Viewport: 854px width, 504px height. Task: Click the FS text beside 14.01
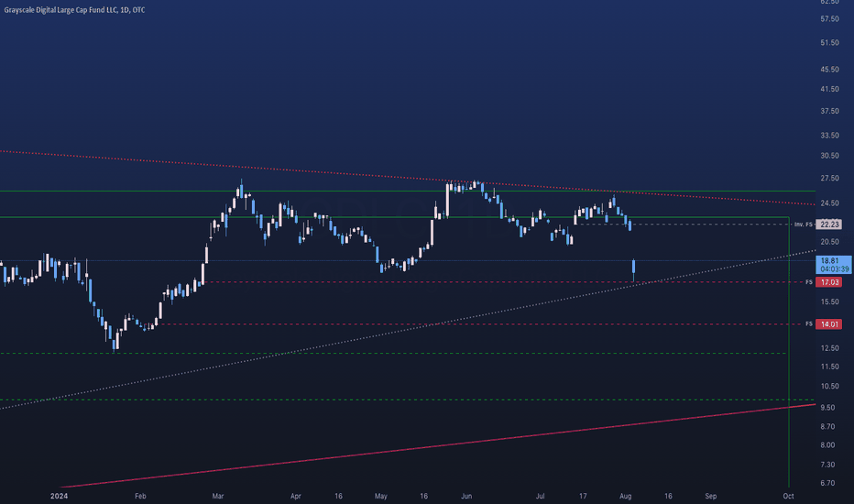(x=809, y=324)
